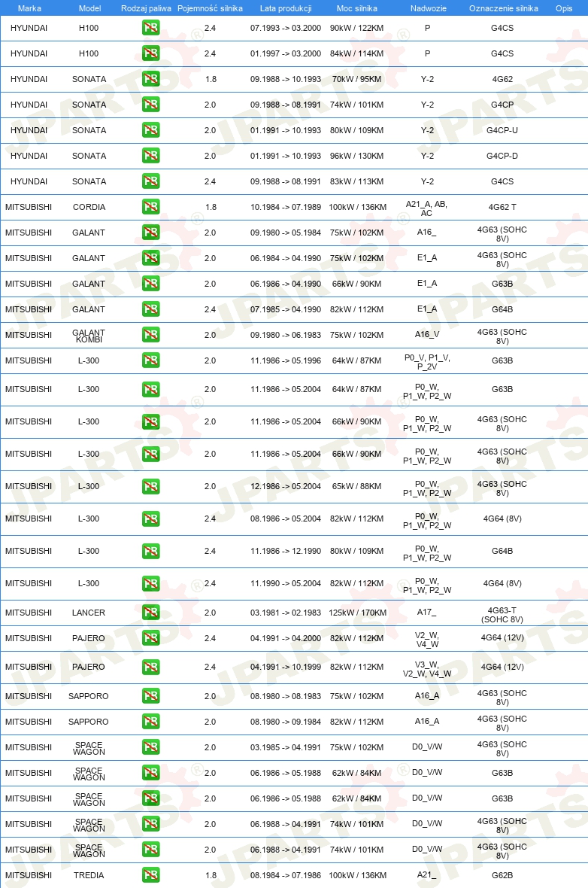Click the 'Lata produkcji' column header
The height and width of the screenshot is (888, 588).
coord(286,8)
